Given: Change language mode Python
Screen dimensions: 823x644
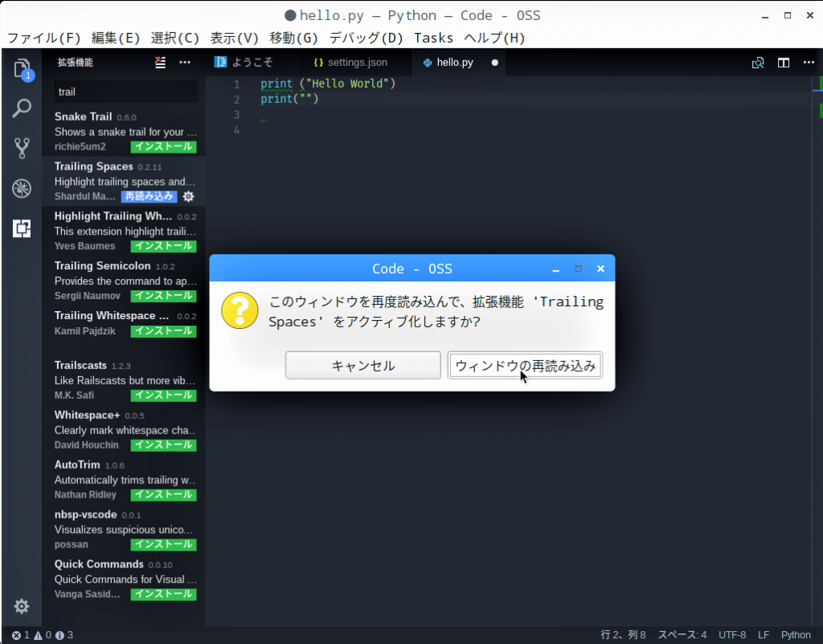Looking at the screenshot, I should (x=796, y=635).
